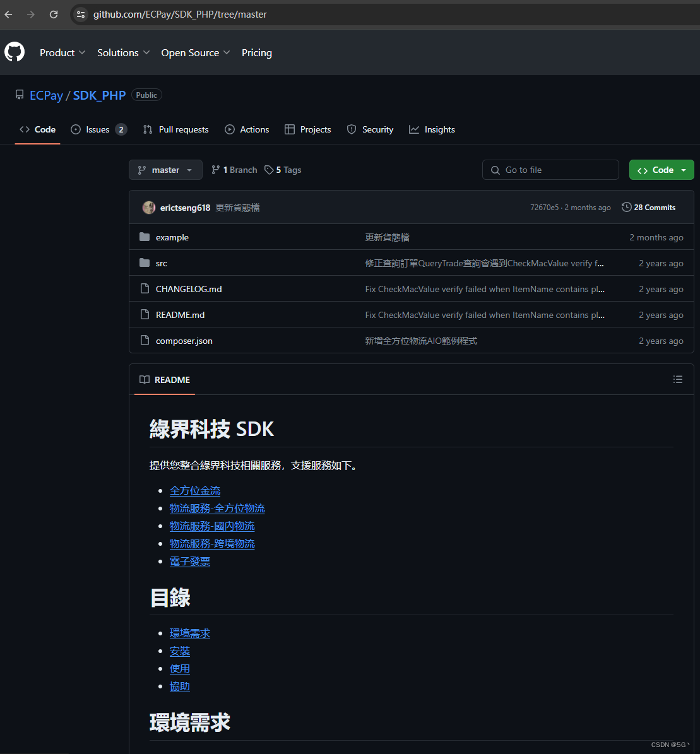Open the README outline list icon

678,379
